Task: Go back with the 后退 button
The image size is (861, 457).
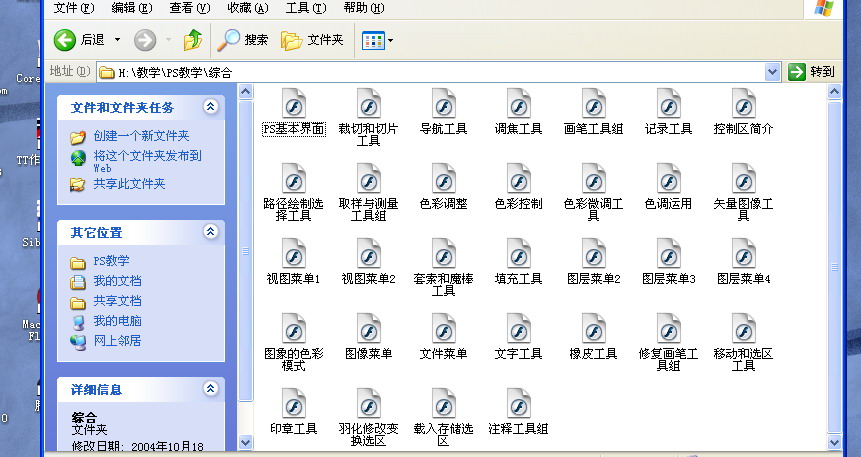Action: 79,40
